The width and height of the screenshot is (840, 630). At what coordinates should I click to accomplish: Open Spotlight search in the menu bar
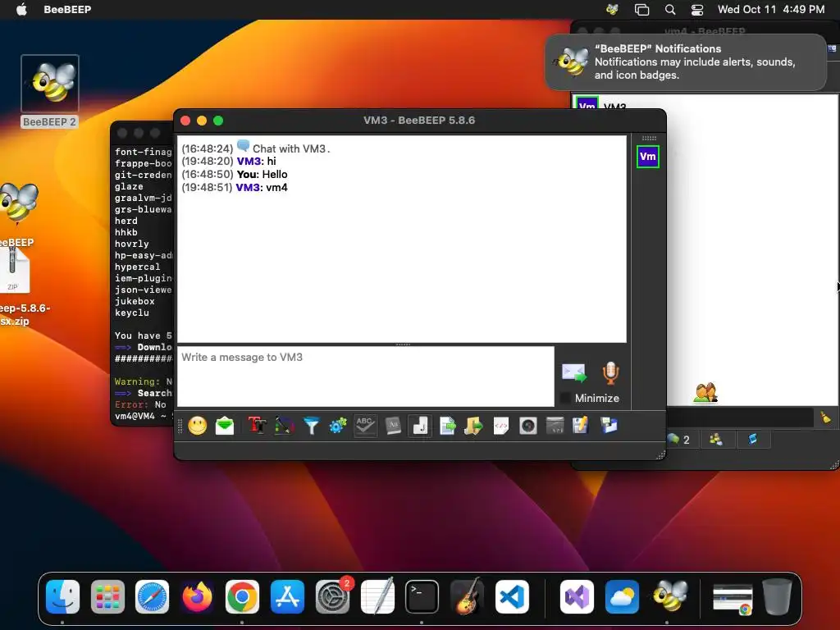click(x=669, y=9)
